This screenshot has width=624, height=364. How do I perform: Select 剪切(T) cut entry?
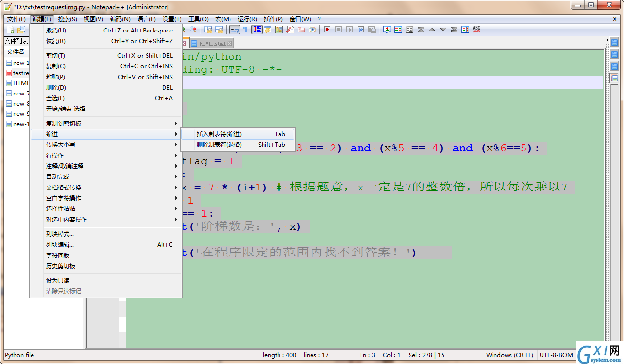106,56
